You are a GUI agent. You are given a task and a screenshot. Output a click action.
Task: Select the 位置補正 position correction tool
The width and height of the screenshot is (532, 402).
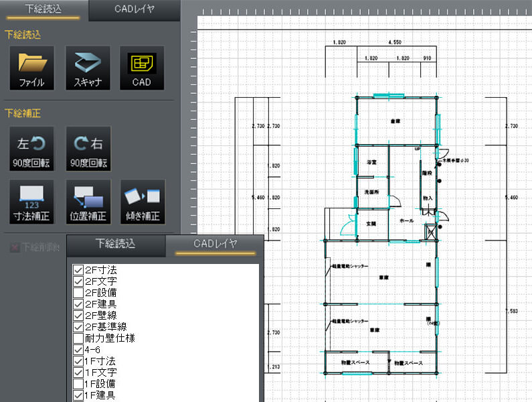pos(87,202)
